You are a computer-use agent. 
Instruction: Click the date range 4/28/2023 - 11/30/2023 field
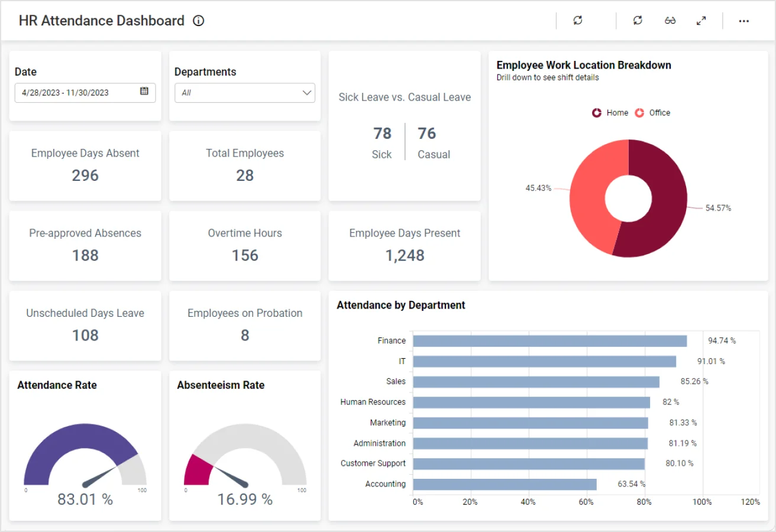(85, 93)
